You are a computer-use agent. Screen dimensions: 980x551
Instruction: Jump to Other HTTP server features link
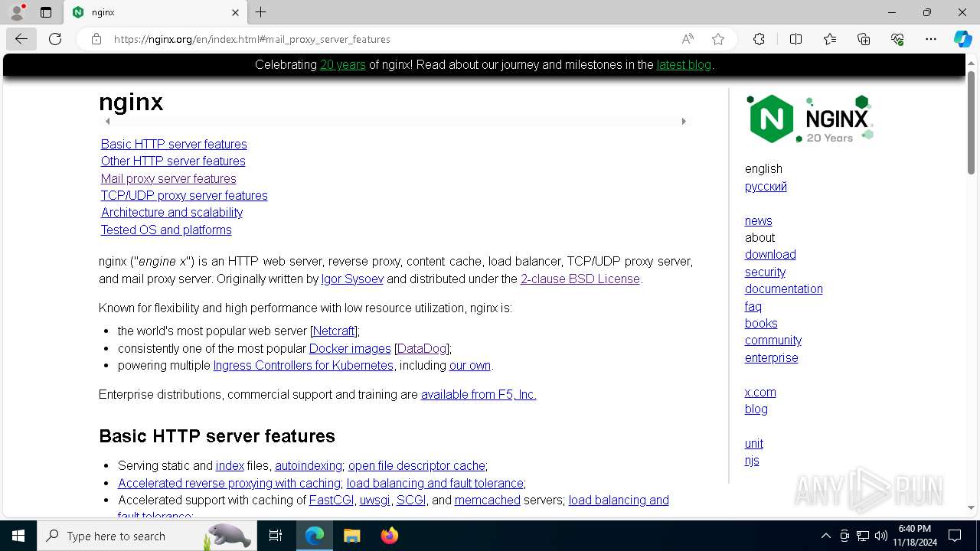(x=173, y=161)
